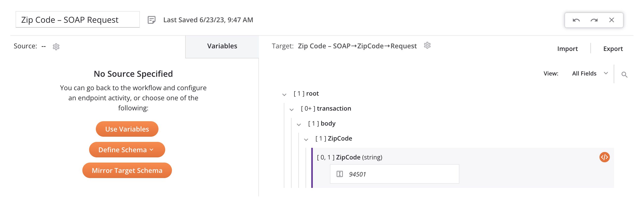The width and height of the screenshot is (644, 207).
Task: Open the source settings gear
Action: pos(56,47)
